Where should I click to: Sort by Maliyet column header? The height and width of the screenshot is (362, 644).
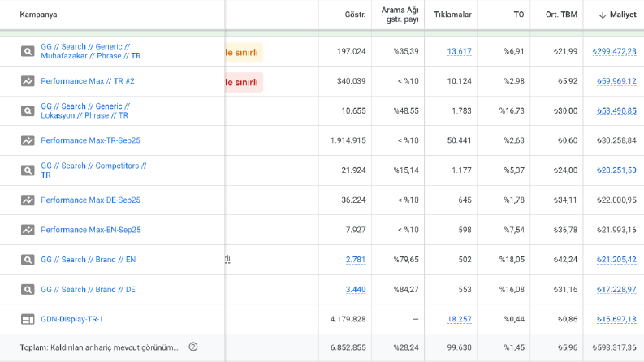[623, 15]
